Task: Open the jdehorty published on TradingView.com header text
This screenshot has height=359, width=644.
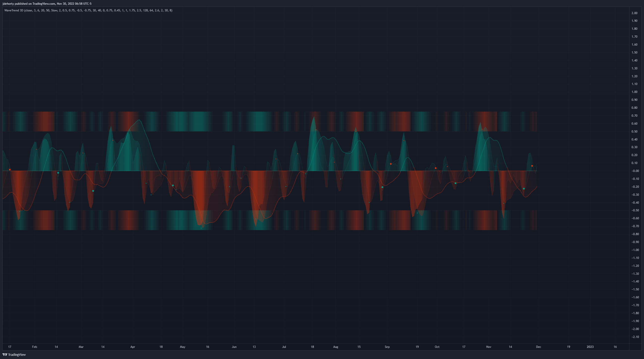Action: click(47, 3)
